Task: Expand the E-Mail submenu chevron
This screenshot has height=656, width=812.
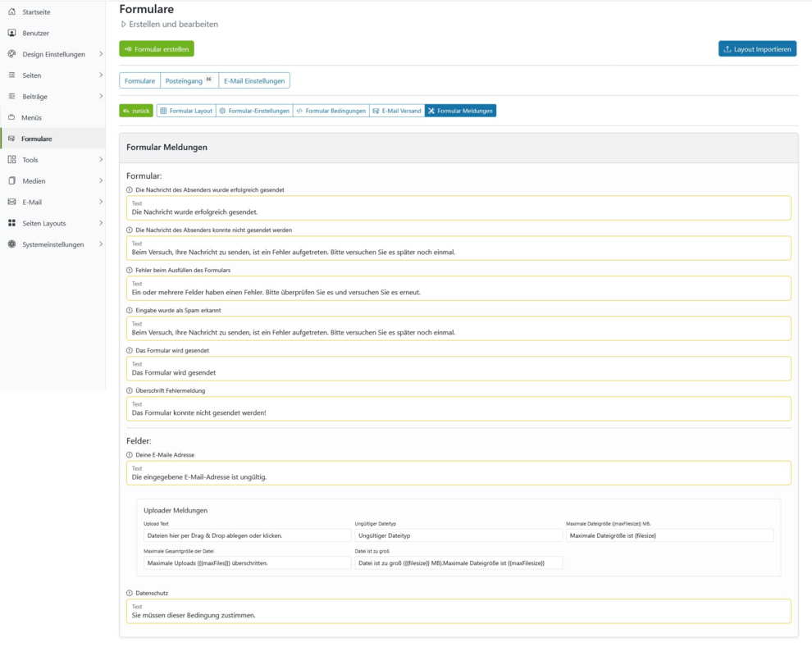Action: [x=101, y=202]
